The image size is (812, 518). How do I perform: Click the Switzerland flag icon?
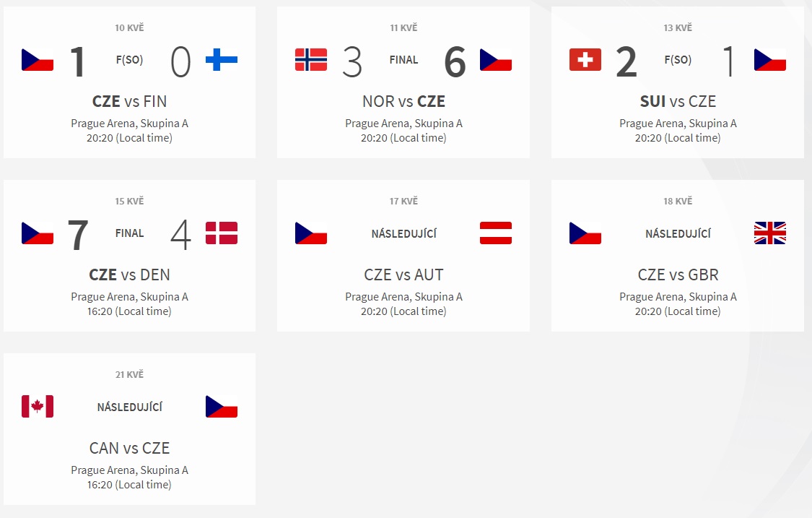[585, 60]
